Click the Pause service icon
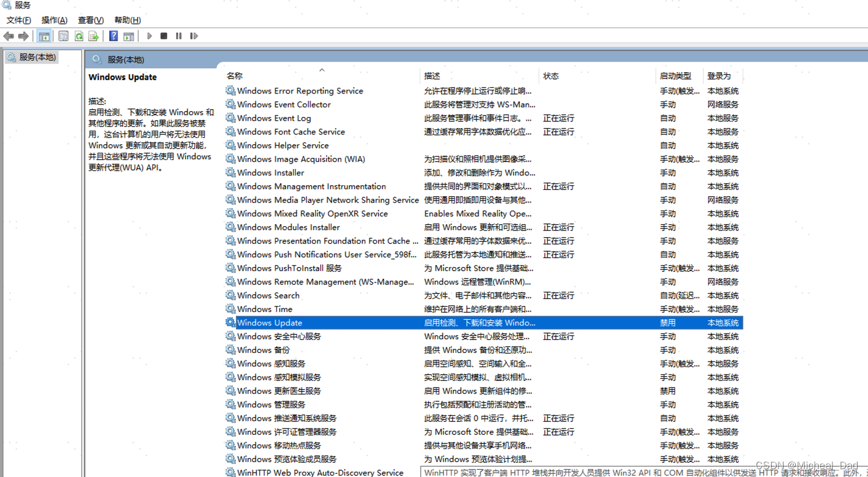Screen dimensions: 868x477 point(179,36)
